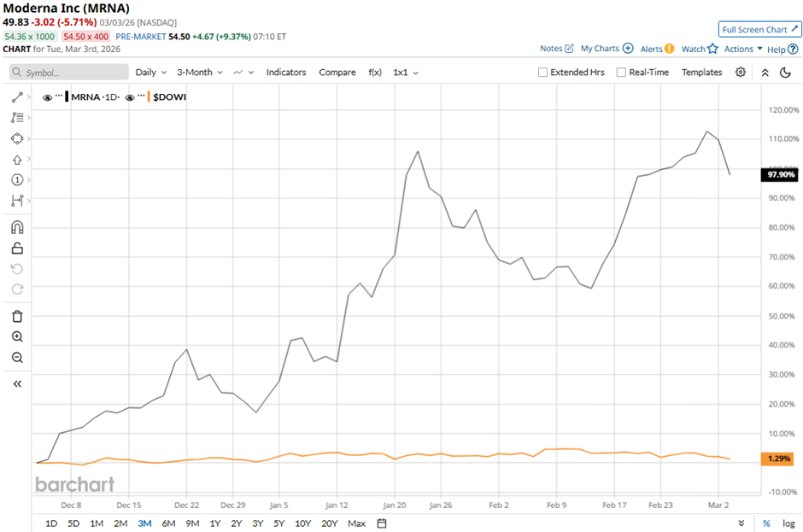The height and width of the screenshot is (532, 803).
Task: Open the Help question mark icon
Action: pos(793,50)
